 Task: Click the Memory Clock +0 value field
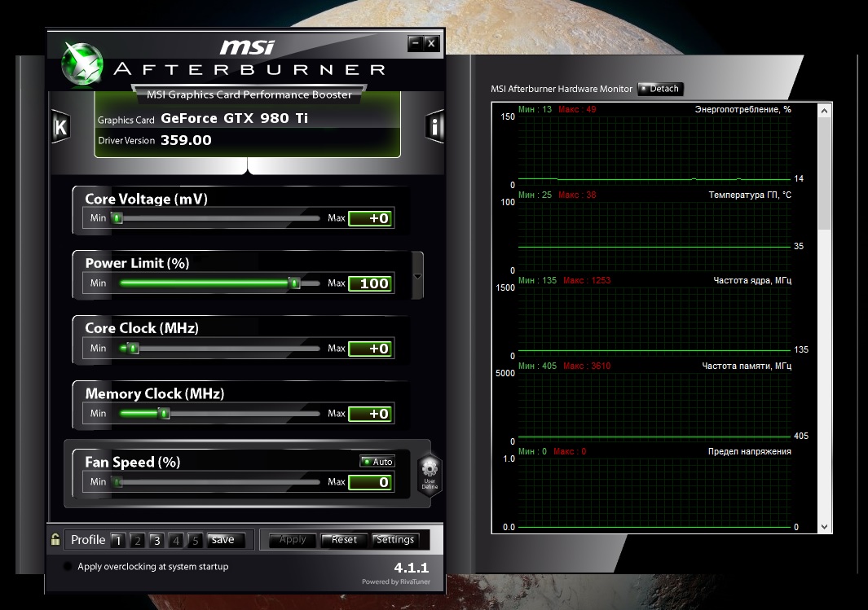pyautogui.click(x=371, y=414)
